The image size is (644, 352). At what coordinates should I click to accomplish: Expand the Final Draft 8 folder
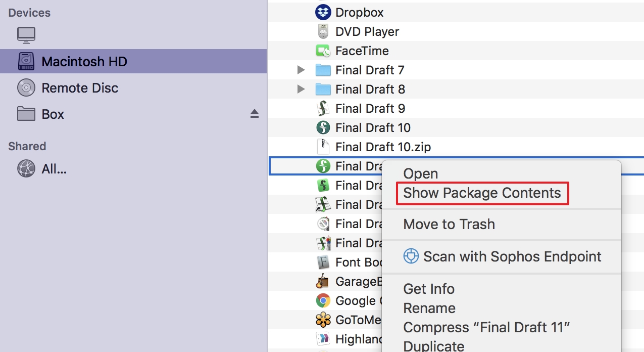pos(302,89)
